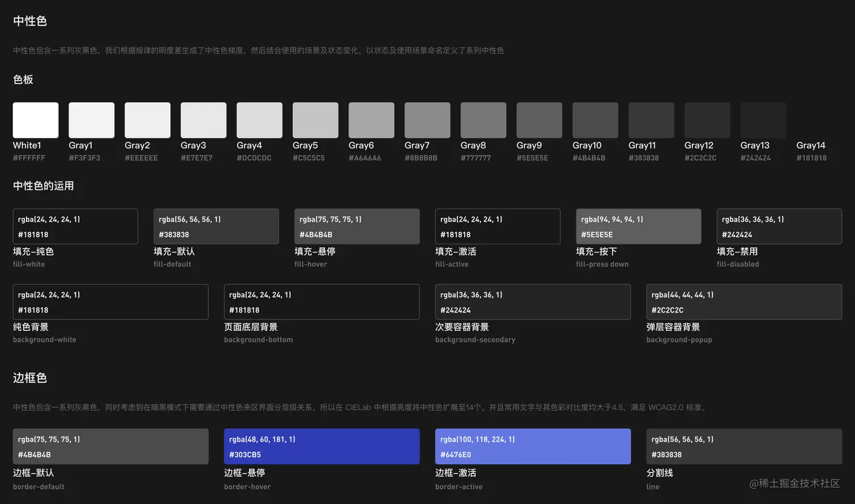The image size is (855, 504).
Task: Pick the light blue 边框-激活 border-active card
Action: 533,446
